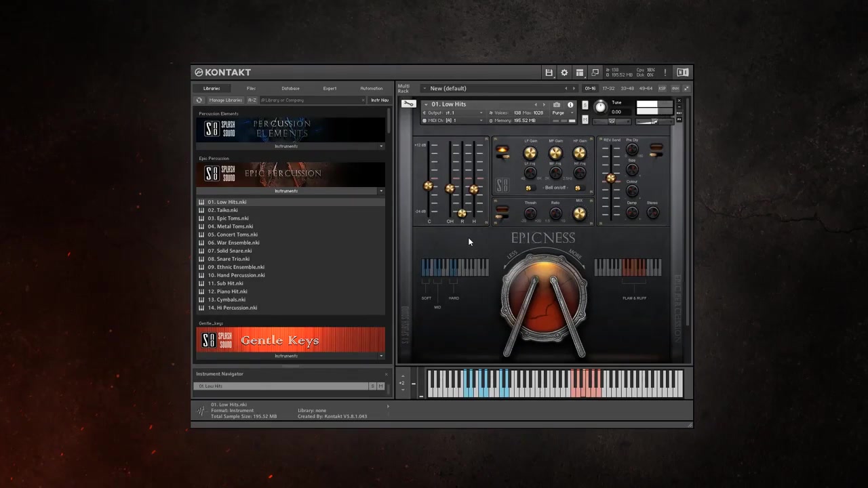868x488 pixels.
Task: Open the 01. Low Hits instrument name dropdown
Action: pyautogui.click(x=425, y=105)
